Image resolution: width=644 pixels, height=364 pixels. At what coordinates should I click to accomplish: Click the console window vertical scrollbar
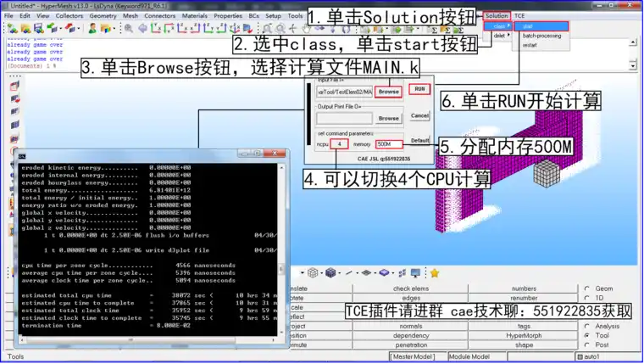(281, 249)
